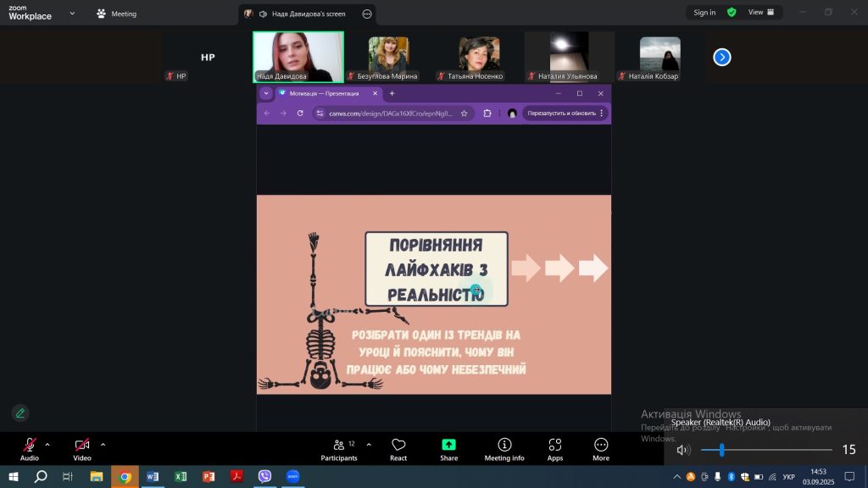
Task: Select Наталия Ульянова video thumbnail
Action: pyautogui.click(x=569, y=57)
